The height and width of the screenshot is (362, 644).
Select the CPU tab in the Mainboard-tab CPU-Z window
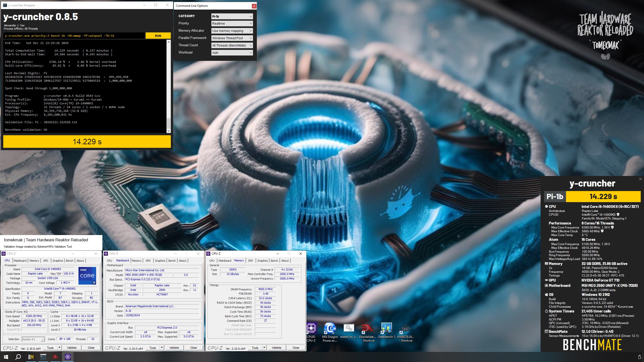pos(109,261)
